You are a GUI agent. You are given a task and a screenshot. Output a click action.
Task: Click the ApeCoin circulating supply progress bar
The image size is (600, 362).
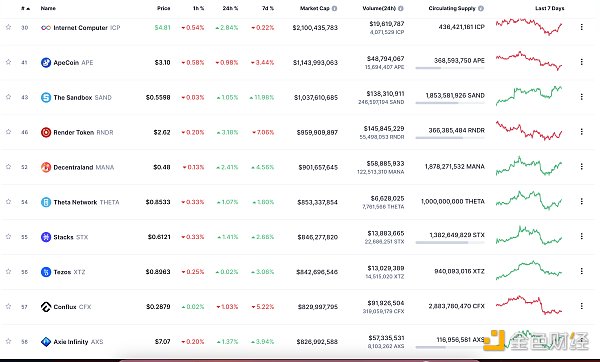[x=450, y=68]
